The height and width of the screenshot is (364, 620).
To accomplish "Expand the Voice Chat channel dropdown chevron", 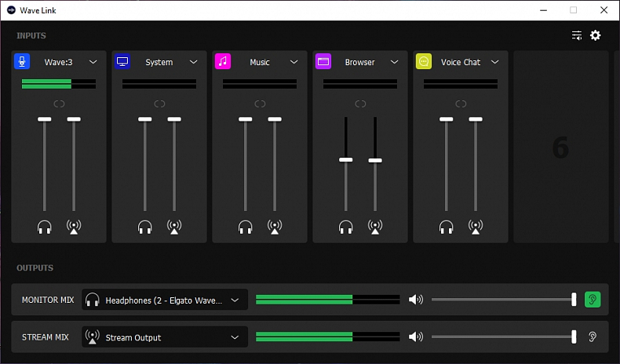I will [x=494, y=62].
